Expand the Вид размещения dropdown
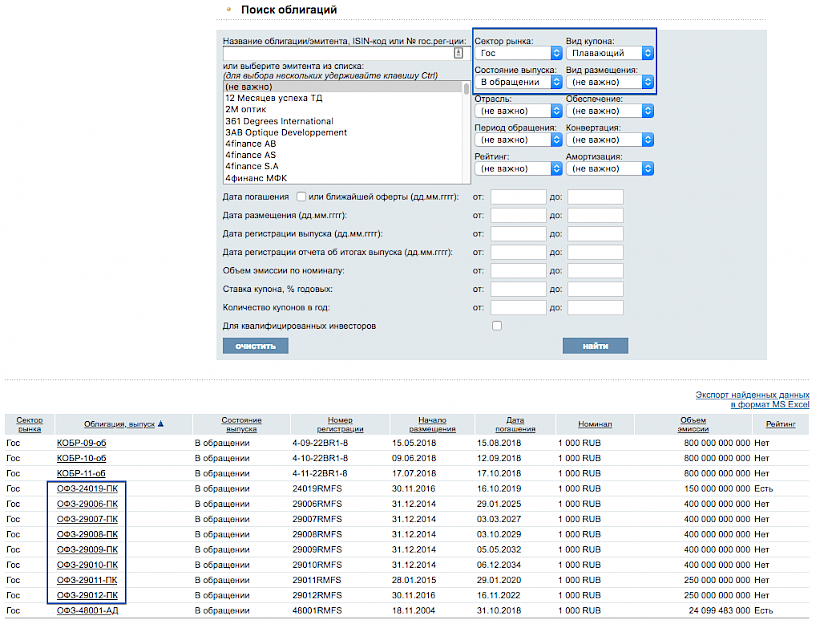Image resolution: width=820 pixels, height=624 pixels. pyautogui.click(x=610, y=82)
